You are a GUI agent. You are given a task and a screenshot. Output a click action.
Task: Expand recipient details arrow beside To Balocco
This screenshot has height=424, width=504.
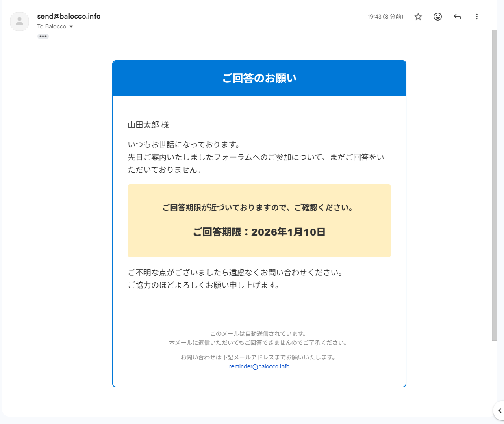tap(71, 27)
